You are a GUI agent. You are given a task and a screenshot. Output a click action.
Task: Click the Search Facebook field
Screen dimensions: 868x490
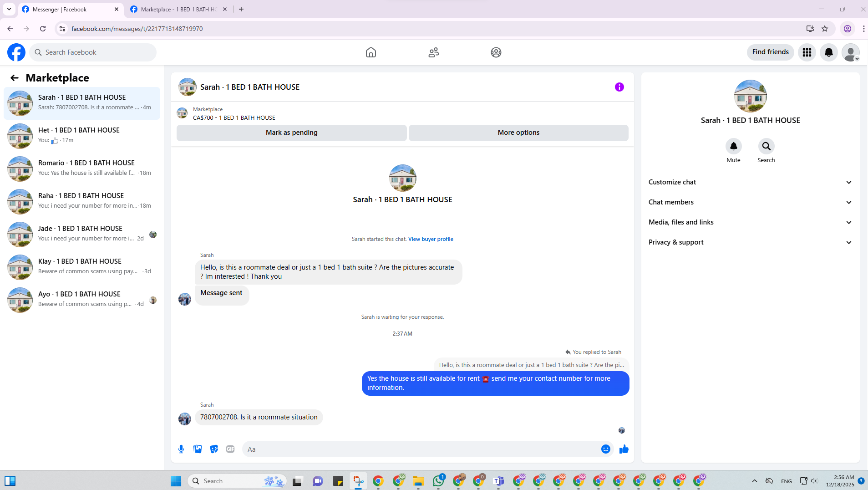point(93,52)
